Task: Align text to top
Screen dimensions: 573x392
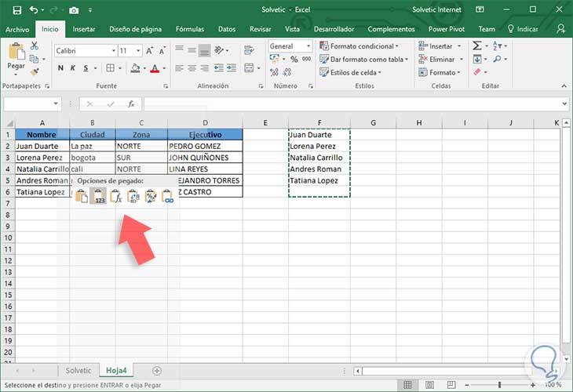Action: click(179, 49)
